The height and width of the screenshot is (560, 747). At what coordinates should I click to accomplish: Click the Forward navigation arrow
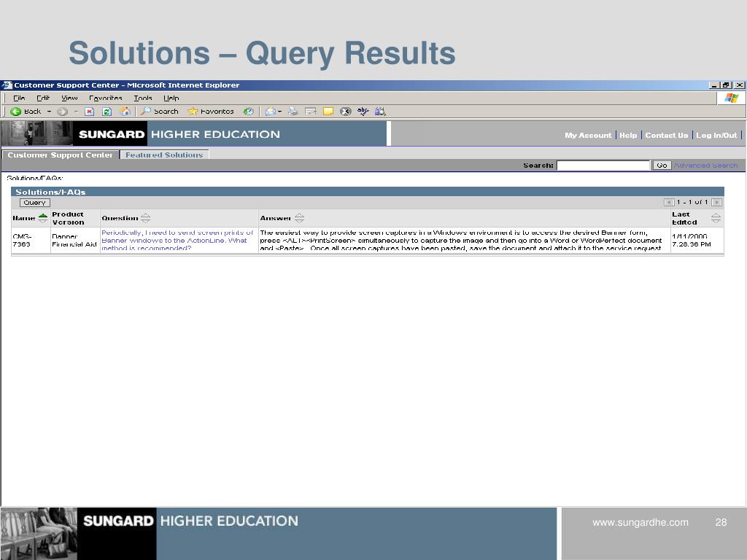point(63,112)
